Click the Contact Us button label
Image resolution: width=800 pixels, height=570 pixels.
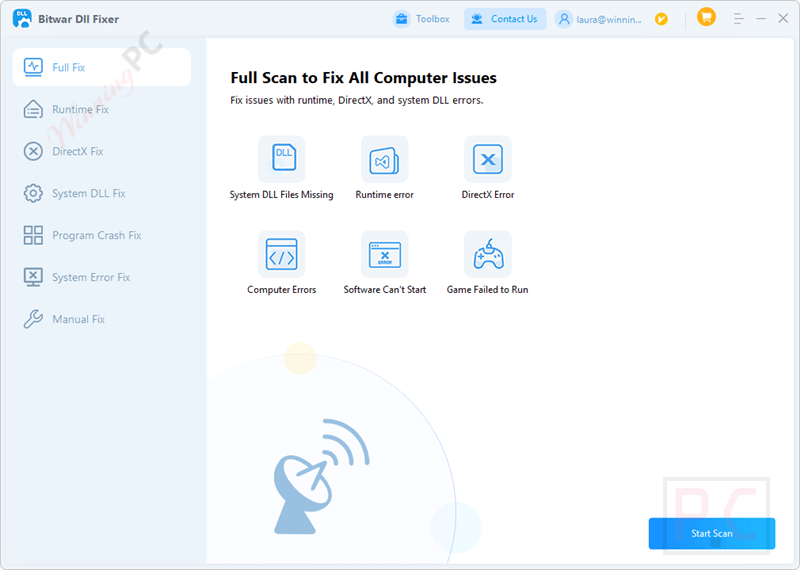pyautogui.click(x=514, y=19)
